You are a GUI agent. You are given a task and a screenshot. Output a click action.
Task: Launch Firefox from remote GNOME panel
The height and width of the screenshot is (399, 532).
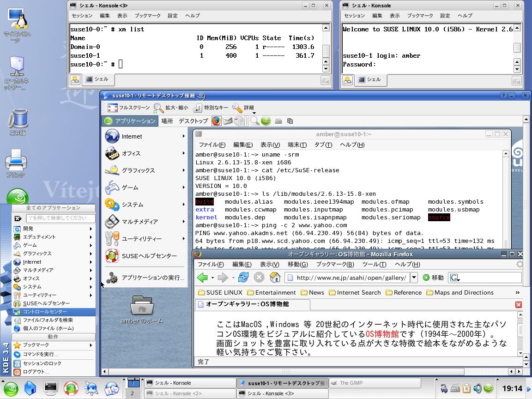coord(217,121)
